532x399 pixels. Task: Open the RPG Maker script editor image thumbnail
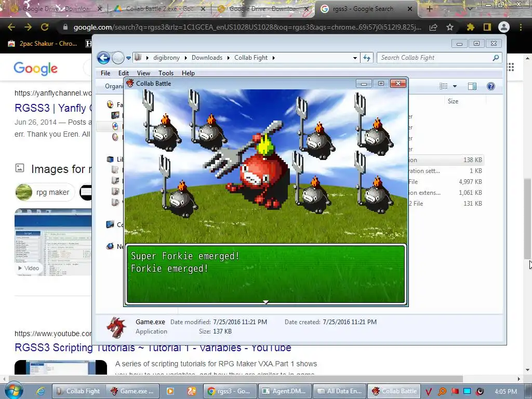(53, 242)
